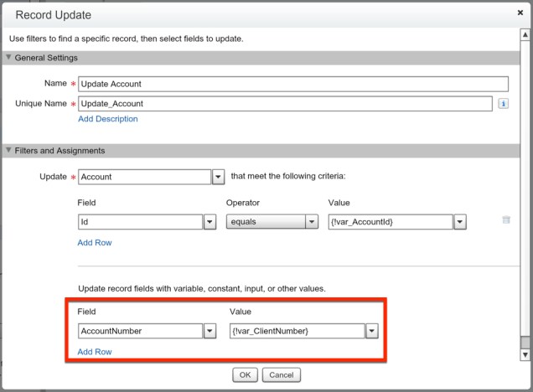Delete the Id filter row

point(505,220)
